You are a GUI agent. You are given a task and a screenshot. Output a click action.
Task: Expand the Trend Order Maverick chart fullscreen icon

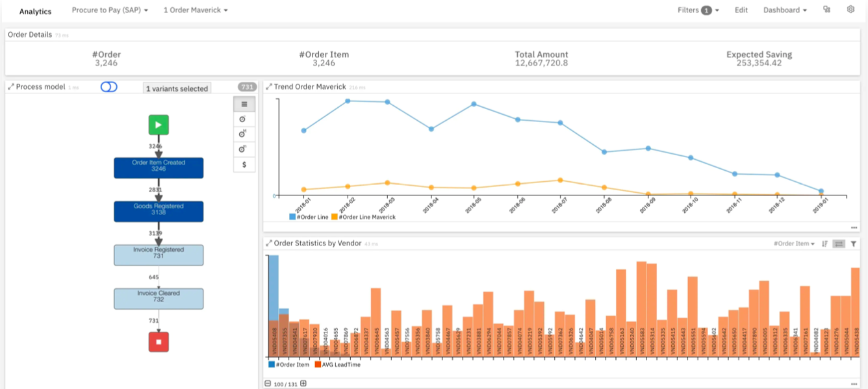(x=269, y=85)
